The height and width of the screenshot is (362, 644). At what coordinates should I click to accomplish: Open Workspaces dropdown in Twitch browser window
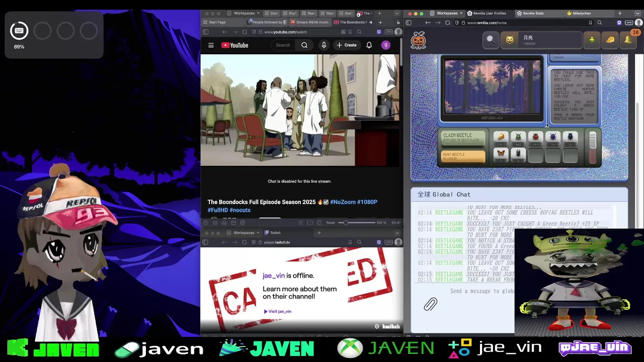(244, 233)
